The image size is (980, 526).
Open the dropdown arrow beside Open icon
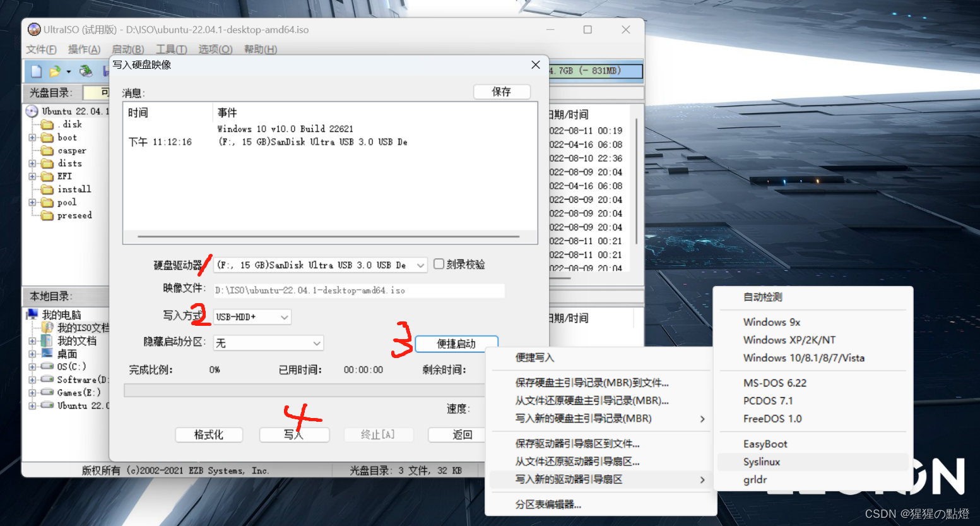pyautogui.click(x=68, y=72)
